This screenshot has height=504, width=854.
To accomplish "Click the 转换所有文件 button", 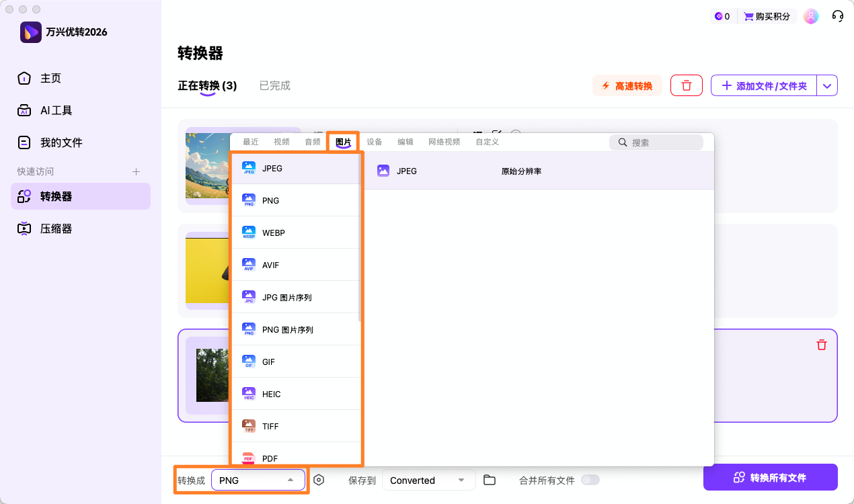I will [x=771, y=476].
